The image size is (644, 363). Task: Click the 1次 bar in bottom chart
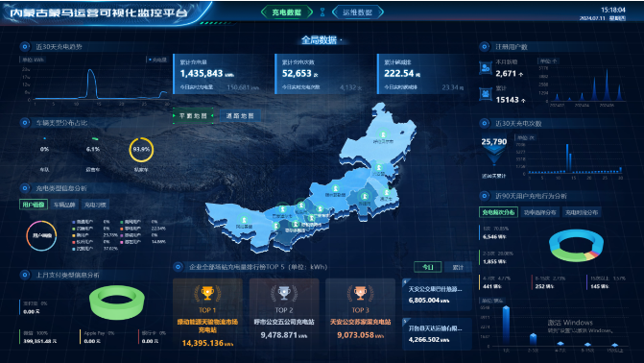coord(506,326)
